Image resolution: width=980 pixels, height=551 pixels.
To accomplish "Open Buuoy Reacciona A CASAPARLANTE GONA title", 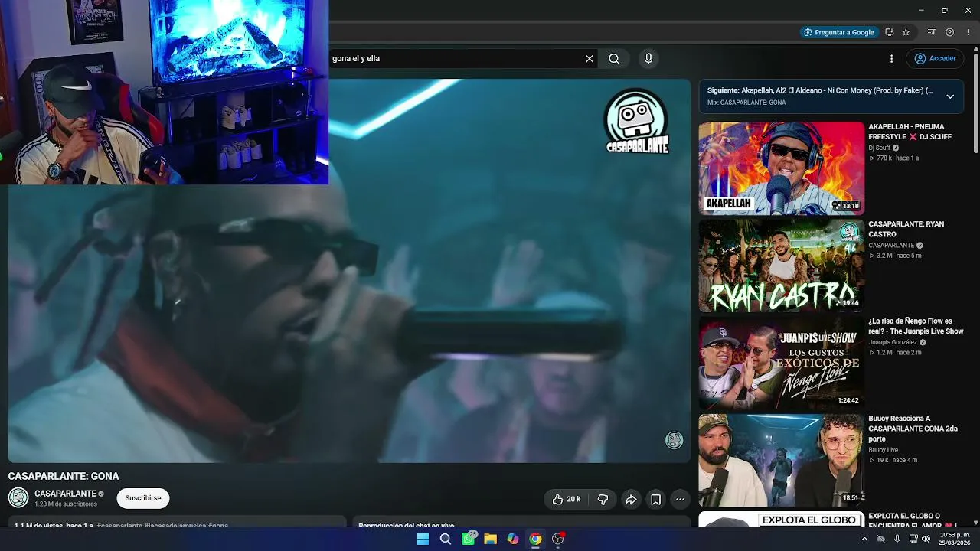I will click(x=913, y=429).
